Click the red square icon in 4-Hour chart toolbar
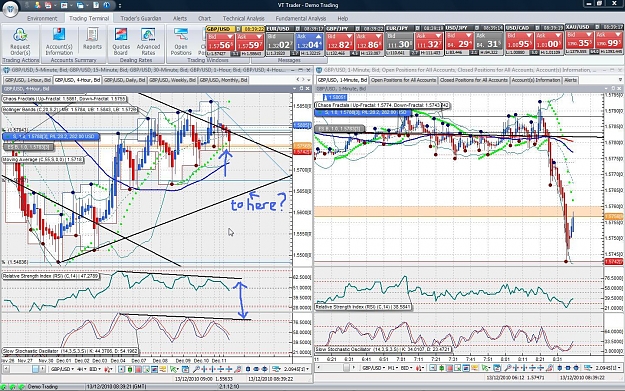625x391 pixels. [138, 369]
